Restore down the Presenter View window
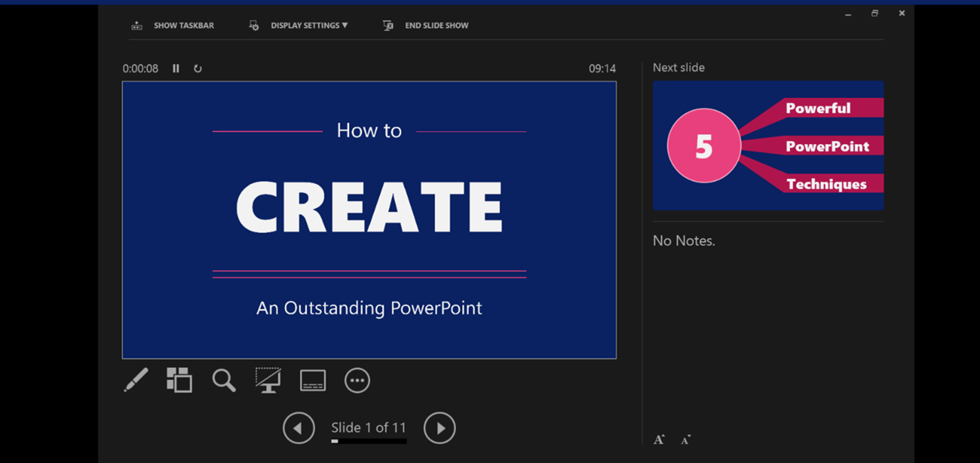The image size is (980, 463). coord(874,13)
